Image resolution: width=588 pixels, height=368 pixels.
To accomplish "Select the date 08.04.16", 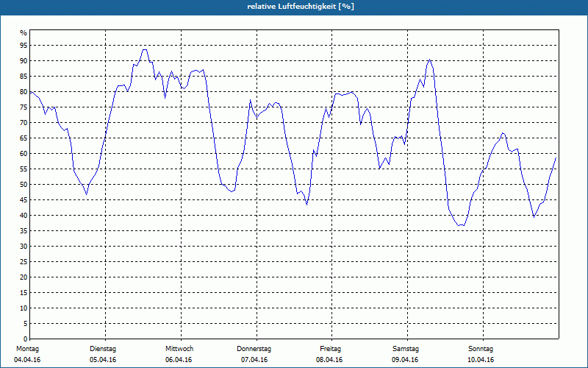I will click(329, 360).
